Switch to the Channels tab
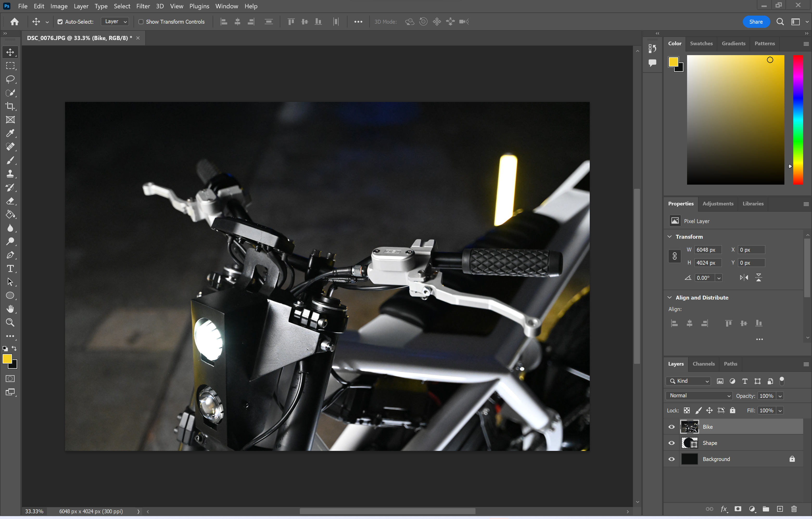812x519 pixels. point(704,364)
